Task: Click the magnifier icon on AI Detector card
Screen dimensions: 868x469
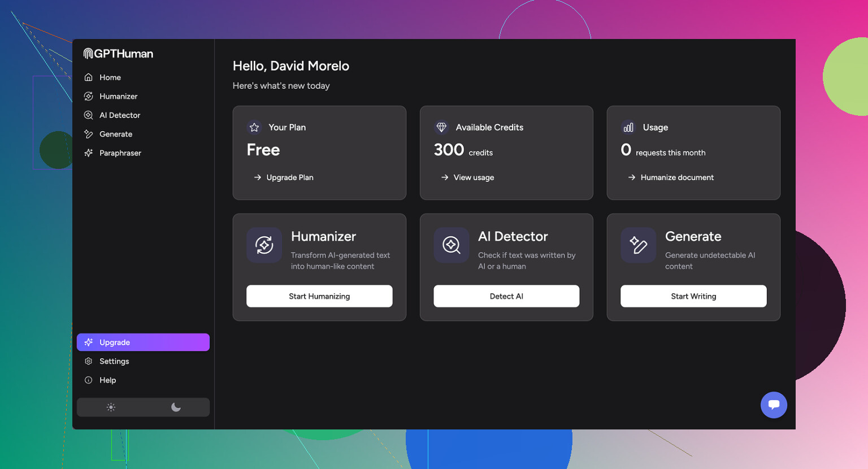Action: tap(451, 245)
